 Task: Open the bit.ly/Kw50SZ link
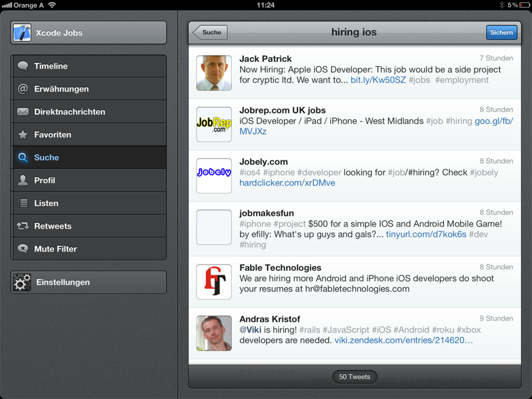[378, 80]
